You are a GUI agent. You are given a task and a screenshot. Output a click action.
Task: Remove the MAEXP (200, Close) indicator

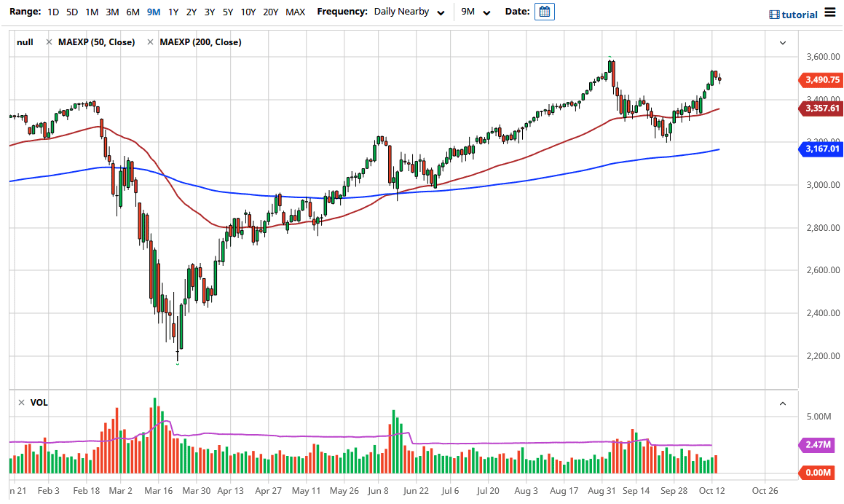pos(150,42)
